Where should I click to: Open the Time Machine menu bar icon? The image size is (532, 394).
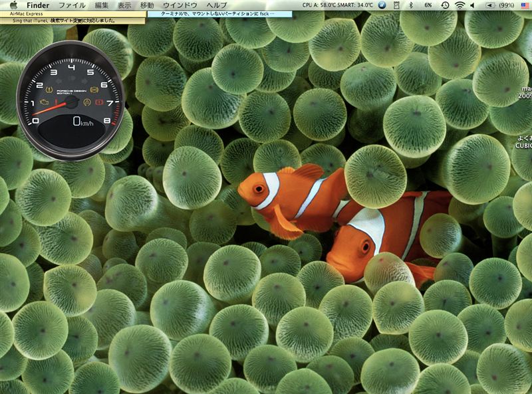coord(445,5)
